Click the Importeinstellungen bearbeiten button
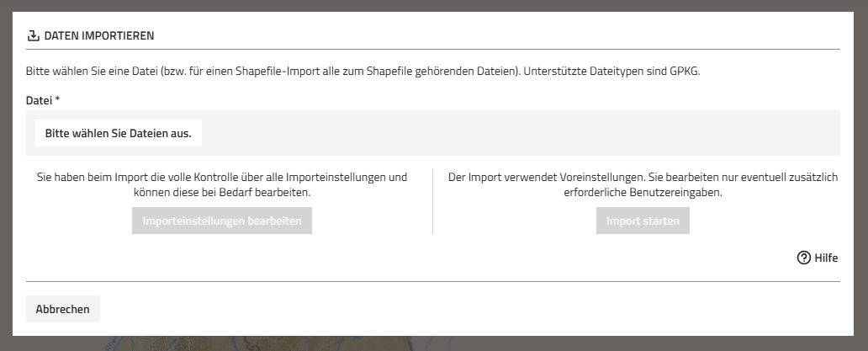This screenshot has width=868, height=351. coord(222,221)
